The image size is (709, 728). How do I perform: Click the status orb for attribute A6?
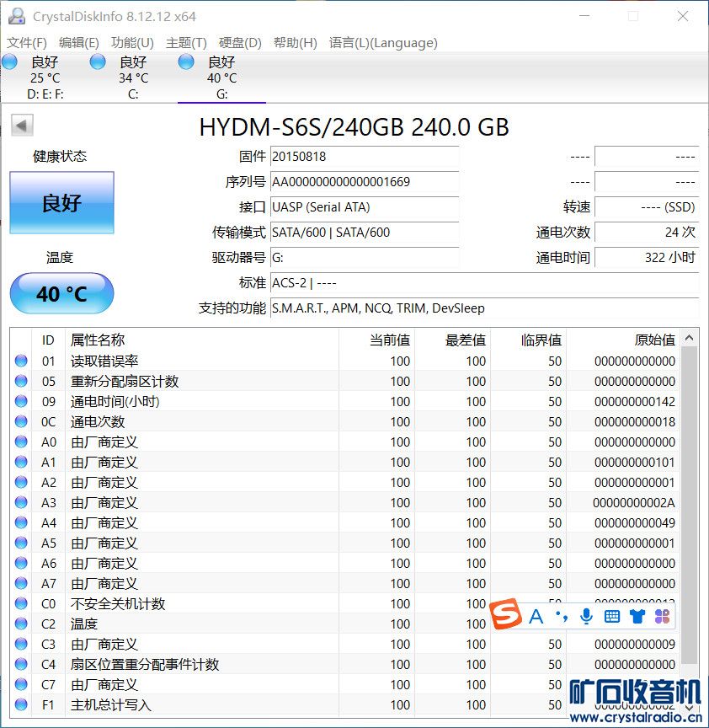point(21,563)
